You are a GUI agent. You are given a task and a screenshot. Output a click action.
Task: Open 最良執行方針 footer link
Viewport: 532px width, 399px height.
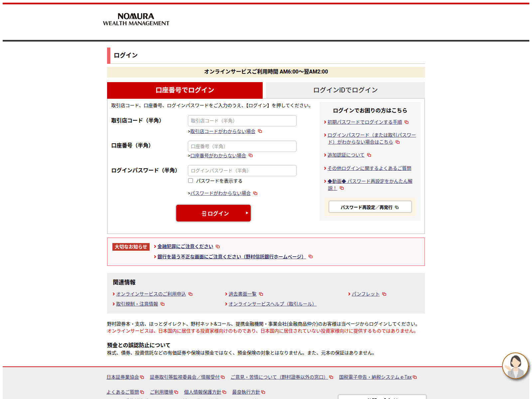(246, 392)
